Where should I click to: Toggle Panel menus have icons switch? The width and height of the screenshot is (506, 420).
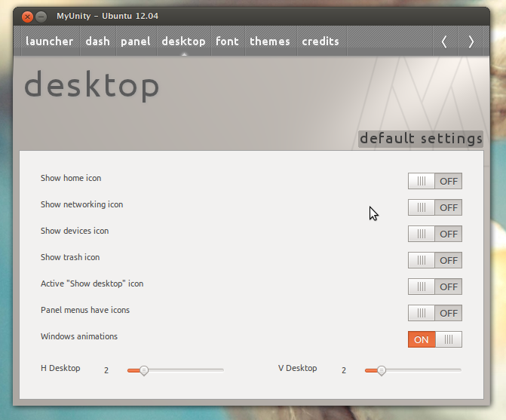click(435, 313)
